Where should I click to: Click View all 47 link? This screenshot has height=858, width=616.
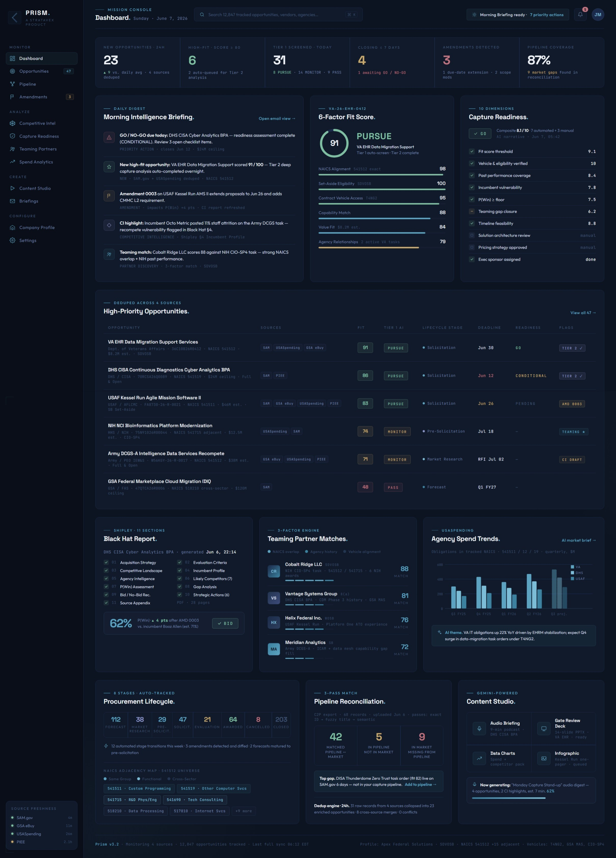[583, 313]
